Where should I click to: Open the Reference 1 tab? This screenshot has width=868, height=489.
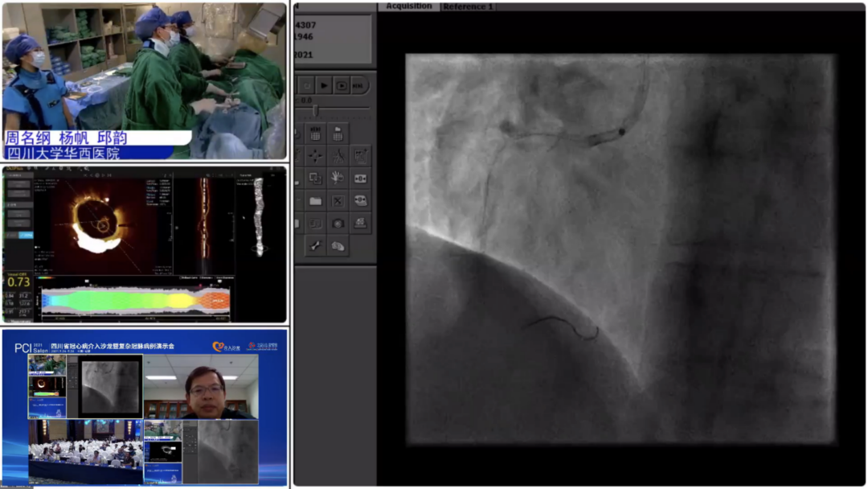(469, 6)
